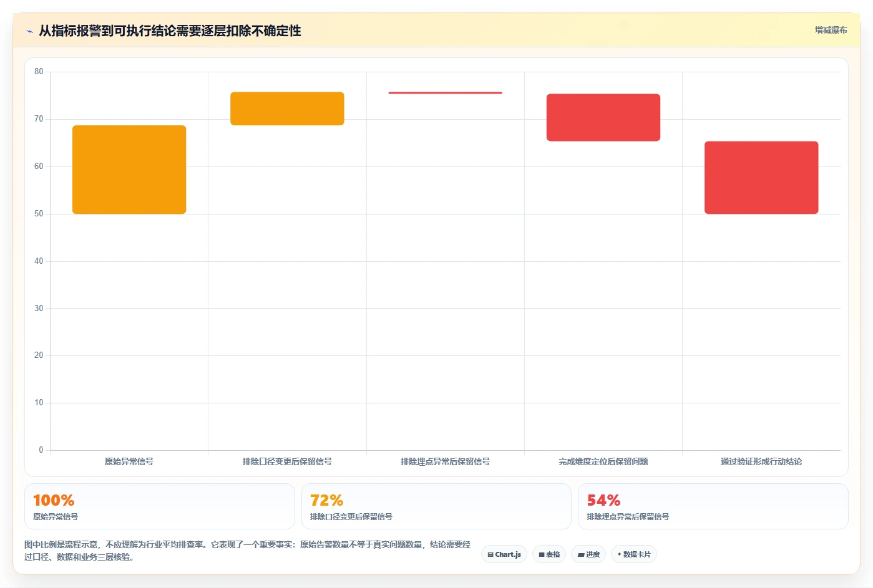Open the 54% 排除埋点异常后保留信号 card
Image resolution: width=873 pixels, height=588 pixels.
click(713, 506)
